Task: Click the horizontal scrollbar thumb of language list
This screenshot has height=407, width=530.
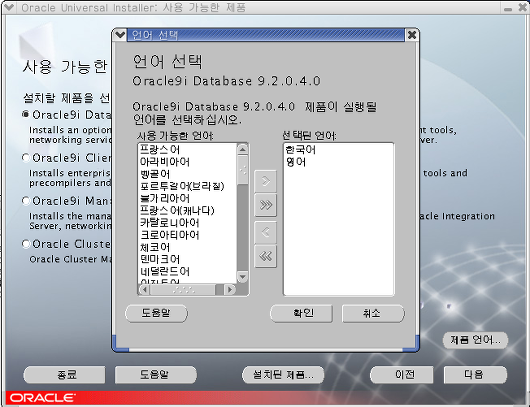Action: (183, 290)
